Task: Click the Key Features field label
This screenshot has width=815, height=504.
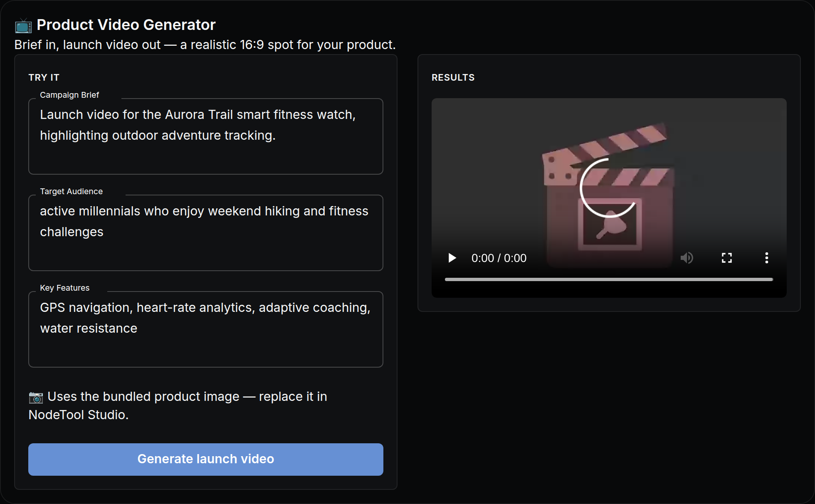Action: coord(64,288)
